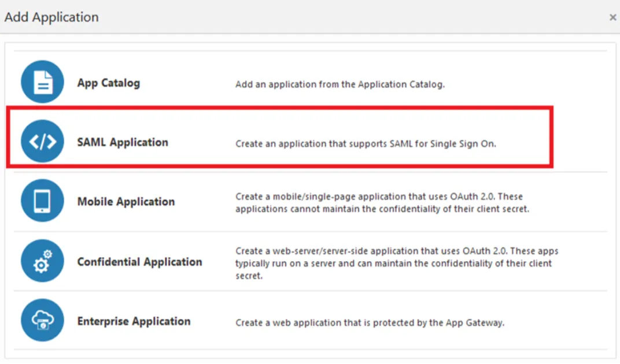Select the Enterprise Application label
Viewport: 620px width, 364px height.
pyautogui.click(x=134, y=321)
